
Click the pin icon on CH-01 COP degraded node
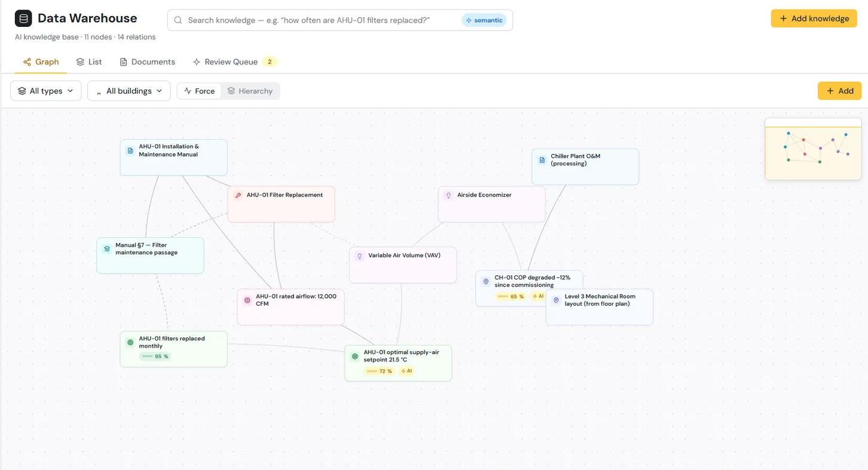485,281
